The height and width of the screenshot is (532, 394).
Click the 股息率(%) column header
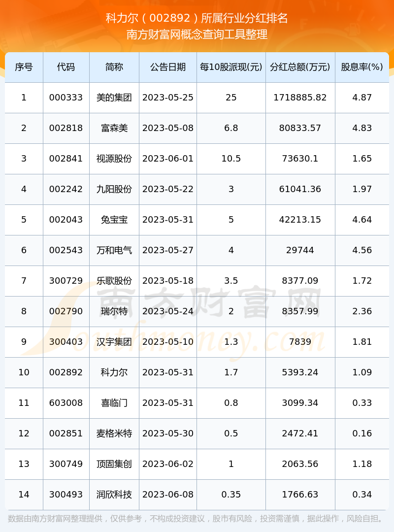362,67
